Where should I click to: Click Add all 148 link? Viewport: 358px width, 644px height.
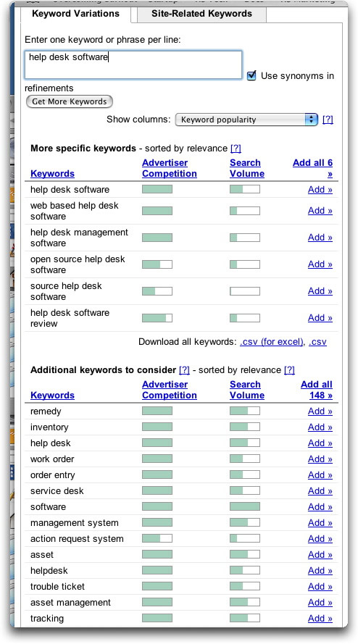[317, 390]
